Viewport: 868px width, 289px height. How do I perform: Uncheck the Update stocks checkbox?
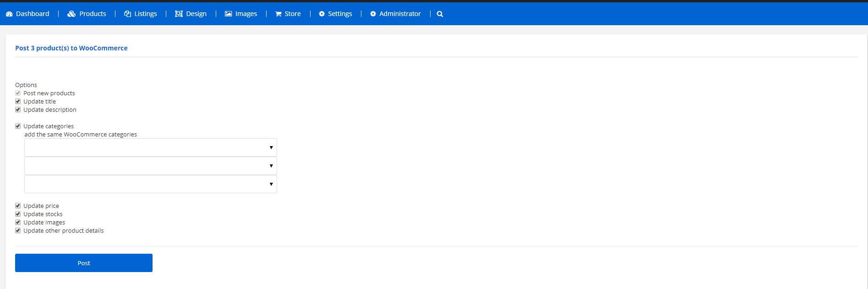coord(18,214)
